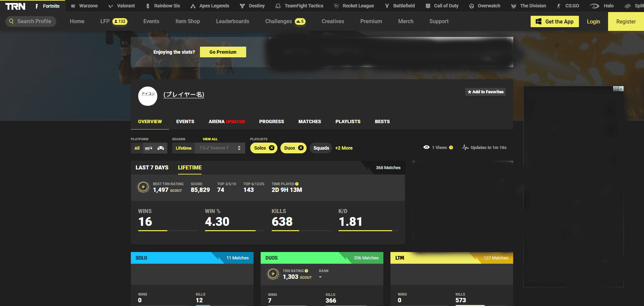This screenshot has height=306, width=644.
Task: Open the Halo game icon
Action: (595, 6)
